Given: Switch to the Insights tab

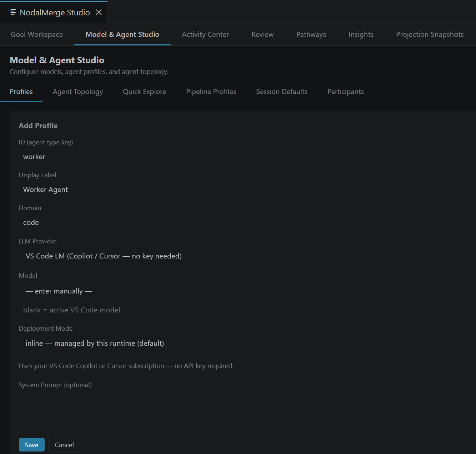Looking at the screenshot, I should coord(361,34).
